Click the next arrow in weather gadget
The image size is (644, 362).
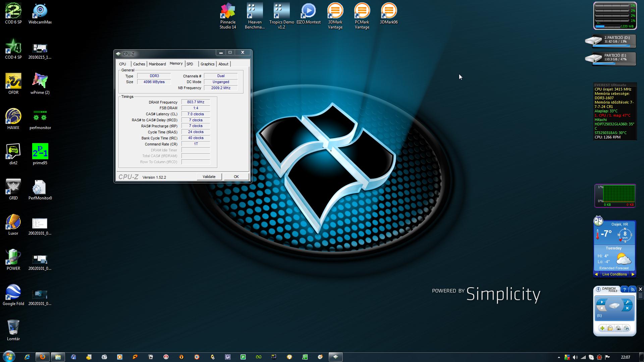click(x=633, y=274)
